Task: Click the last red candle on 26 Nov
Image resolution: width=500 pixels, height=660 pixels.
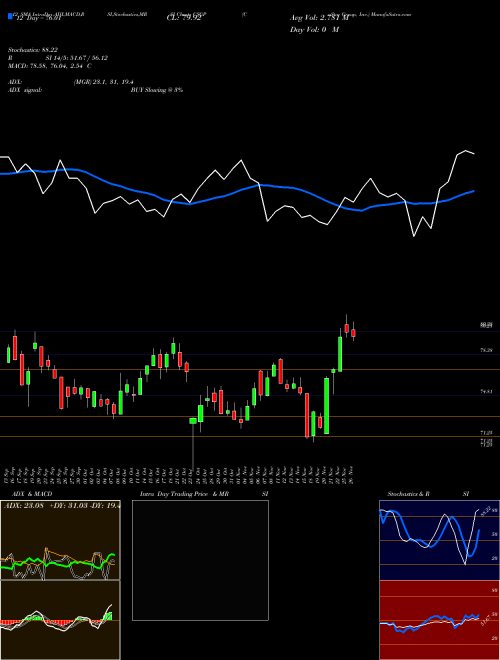Action: point(353,333)
